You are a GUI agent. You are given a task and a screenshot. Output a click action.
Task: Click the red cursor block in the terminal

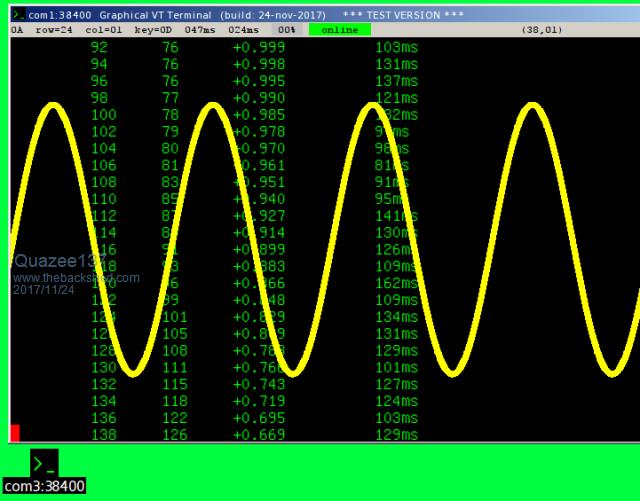pyautogui.click(x=14, y=433)
